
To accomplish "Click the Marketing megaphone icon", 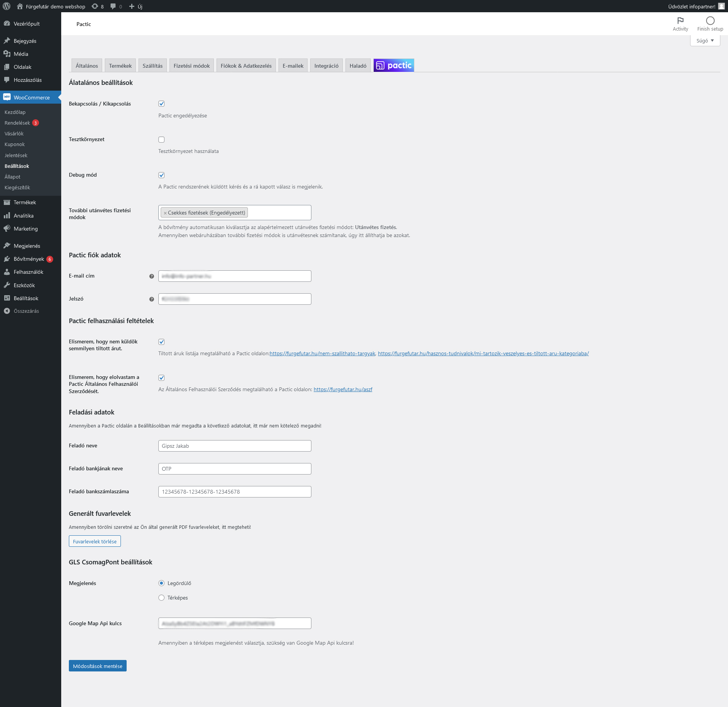I will coord(7,229).
